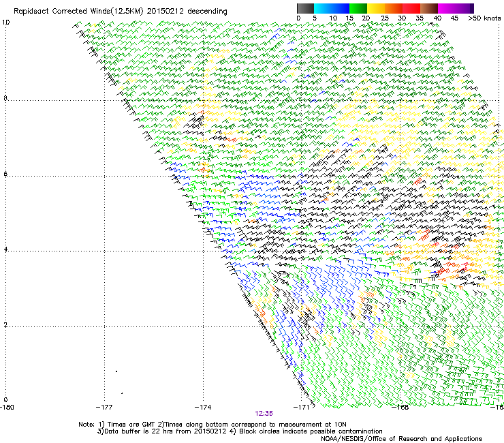Click the yellow 20-25 knots legend segment
Screen dimensions: 504x443
point(376,8)
